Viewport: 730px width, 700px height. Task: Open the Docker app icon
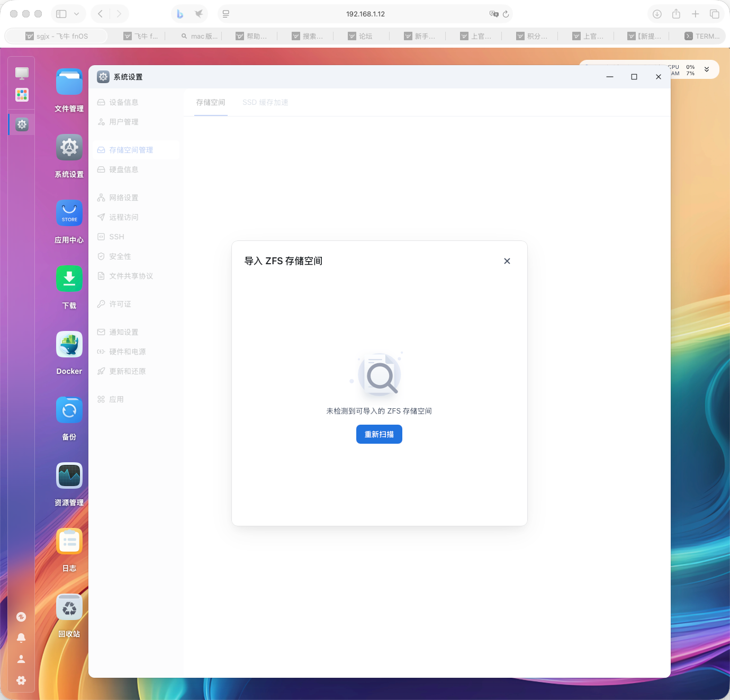coord(69,345)
